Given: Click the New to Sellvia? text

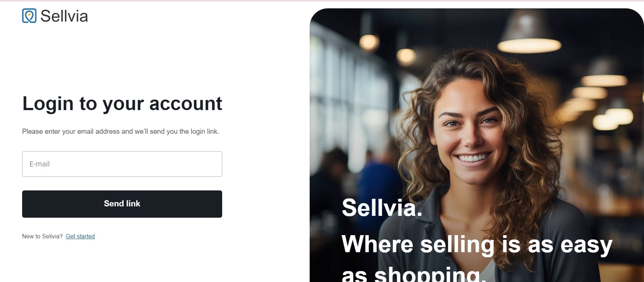Looking at the screenshot, I should tap(42, 236).
